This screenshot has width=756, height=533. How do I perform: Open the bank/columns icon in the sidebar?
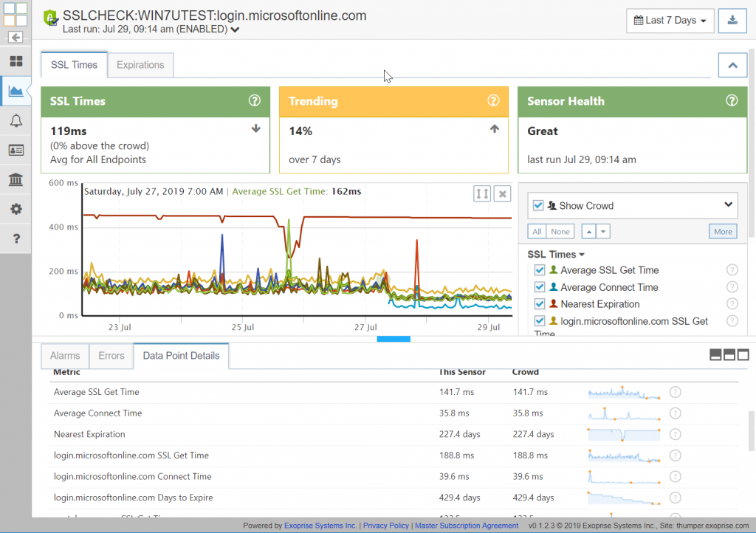pos(16,179)
